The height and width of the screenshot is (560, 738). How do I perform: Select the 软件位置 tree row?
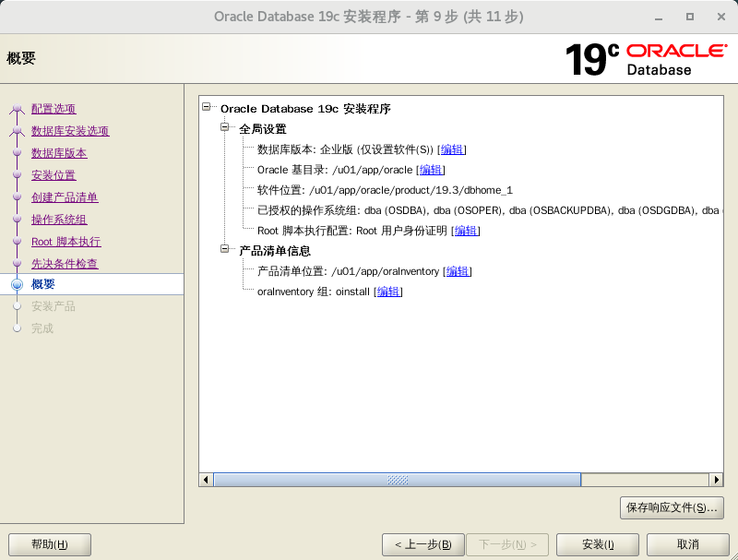click(x=385, y=190)
